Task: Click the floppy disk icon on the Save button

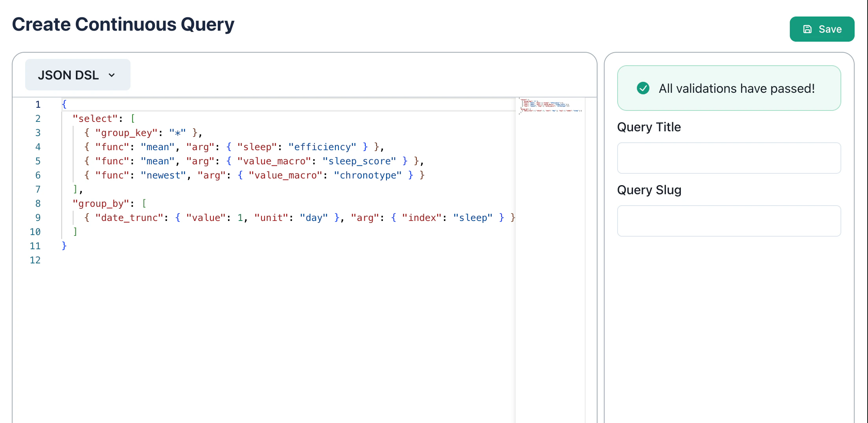Action: coord(807,29)
